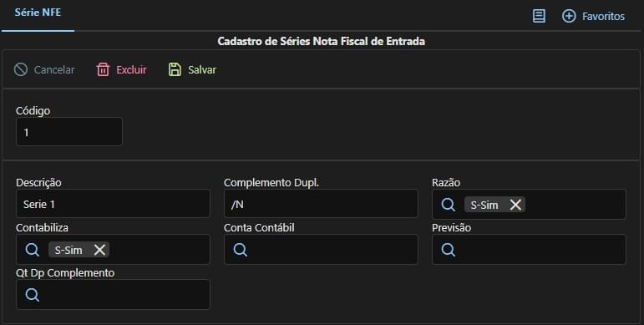This screenshot has width=644, height=325.
Task: Click the Excluir button text
Action: coord(131,70)
